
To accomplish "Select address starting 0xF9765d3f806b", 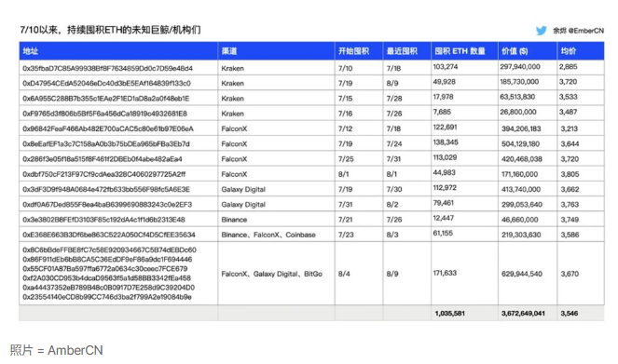I will (104, 114).
